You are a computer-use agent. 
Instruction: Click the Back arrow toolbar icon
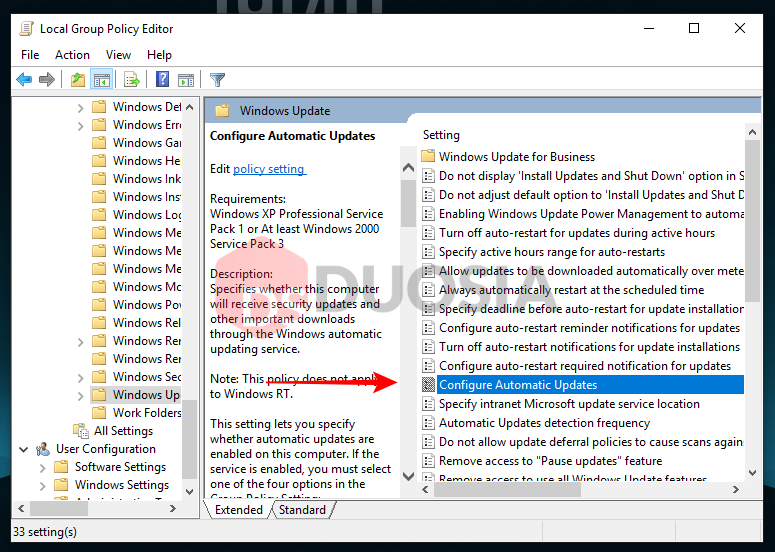click(24, 79)
